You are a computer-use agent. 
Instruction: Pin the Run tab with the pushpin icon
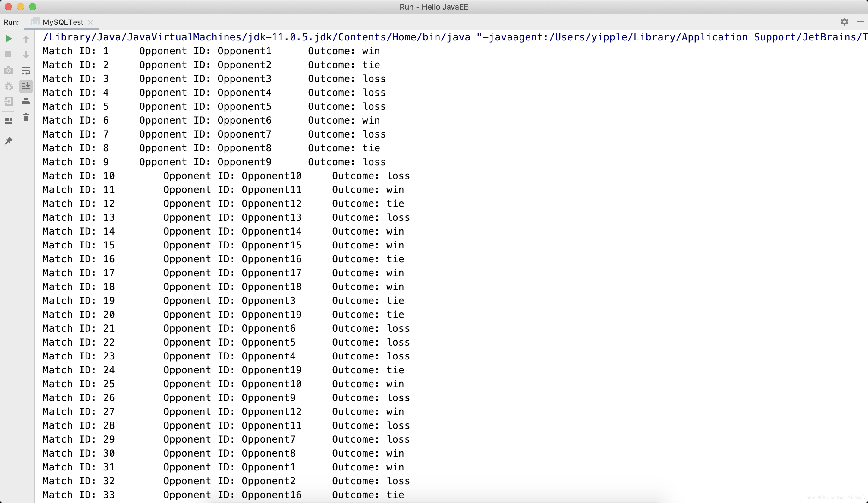[x=9, y=141]
